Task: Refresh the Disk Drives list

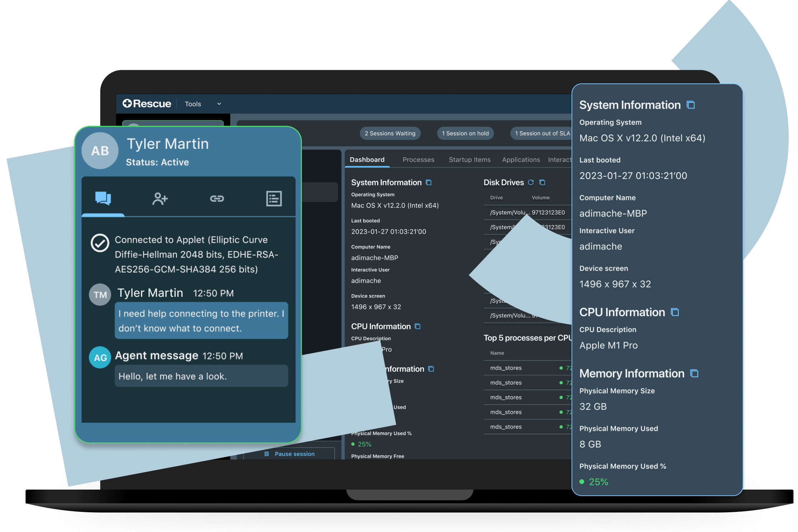Action: tap(531, 183)
